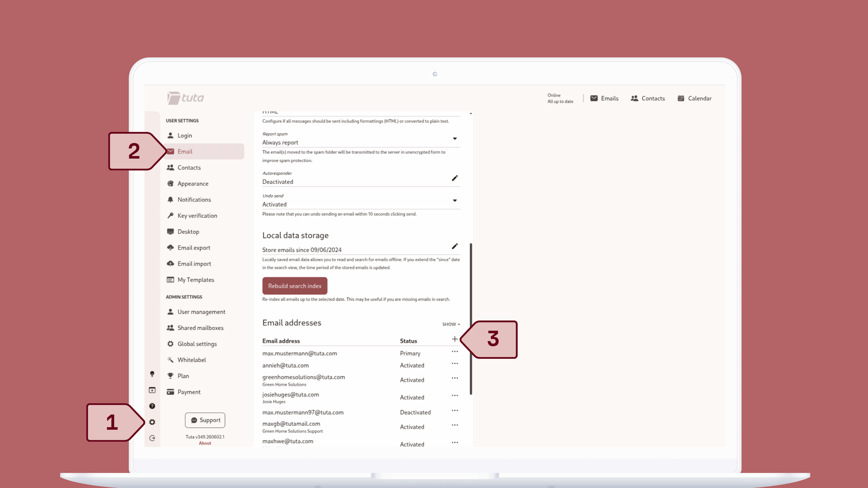Open the Contacts view in header
Viewport: 868px width, 488px height.
[648, 98]
